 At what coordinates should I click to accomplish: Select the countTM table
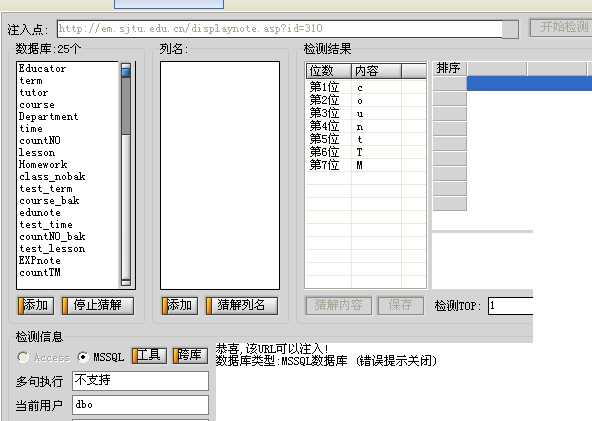[40, 273]
